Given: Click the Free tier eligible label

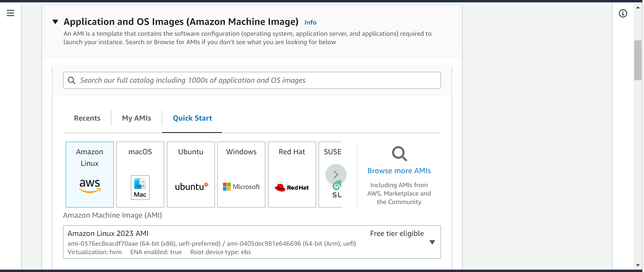Looking at the screenshot, I should (397, 233).
